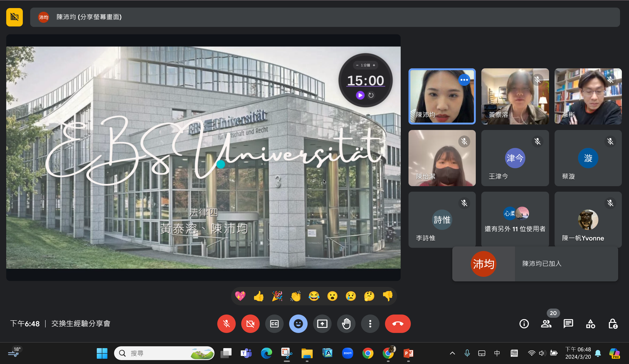
Task: Increase timer by one minute
Action: tap(374, 65)
